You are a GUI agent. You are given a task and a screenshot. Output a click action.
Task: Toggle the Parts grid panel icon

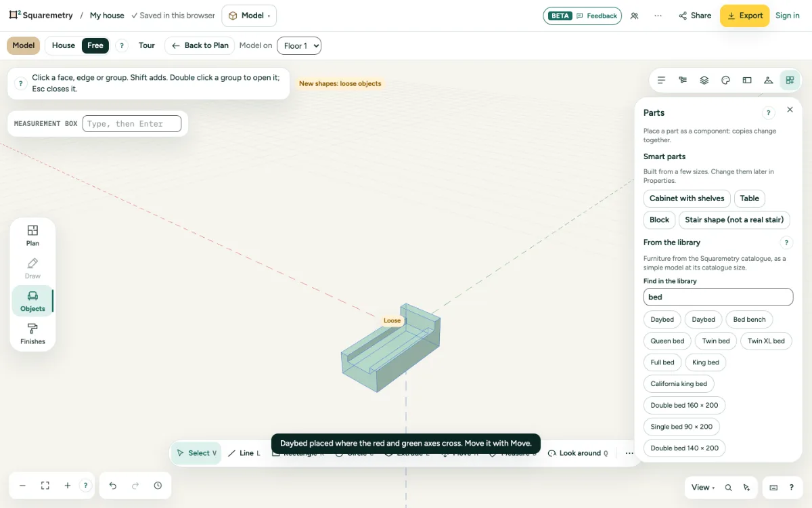coord(790,80)
